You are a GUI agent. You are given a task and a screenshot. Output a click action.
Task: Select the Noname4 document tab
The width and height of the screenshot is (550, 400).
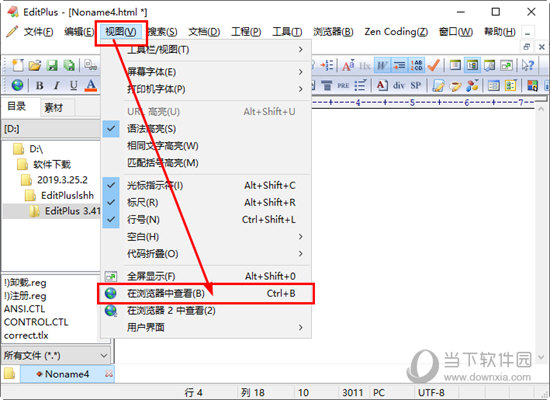[67, 374]
